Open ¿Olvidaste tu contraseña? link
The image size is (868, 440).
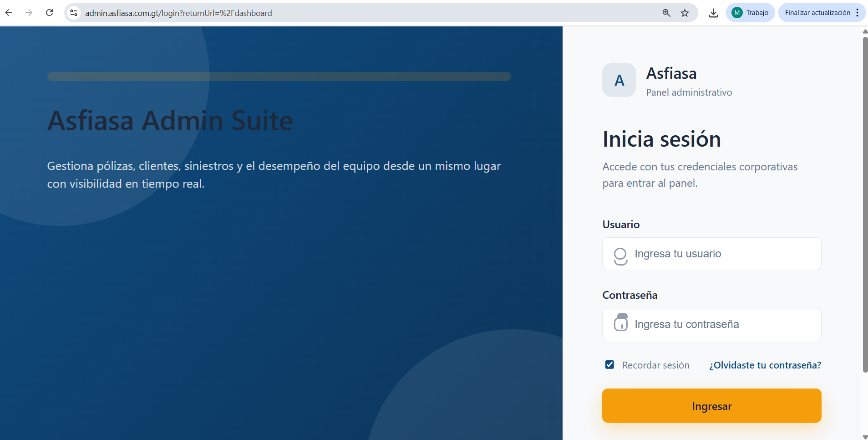point(764,365)
